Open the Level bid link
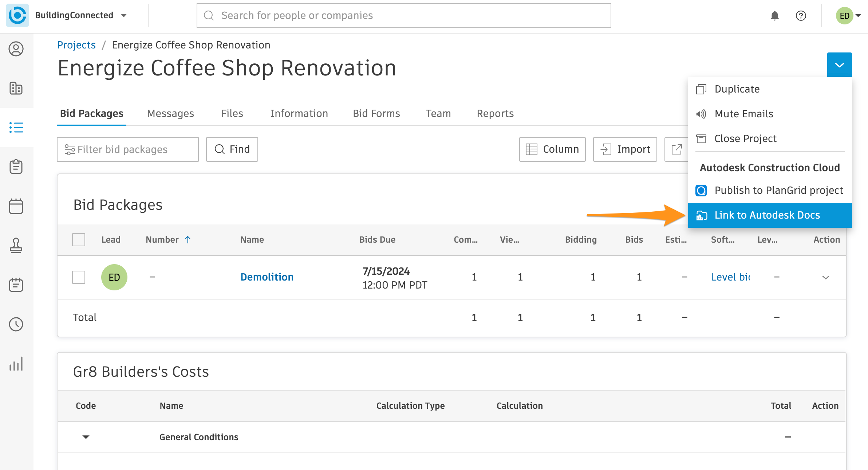This screenshot has width=868, height=470. point(730,277)
